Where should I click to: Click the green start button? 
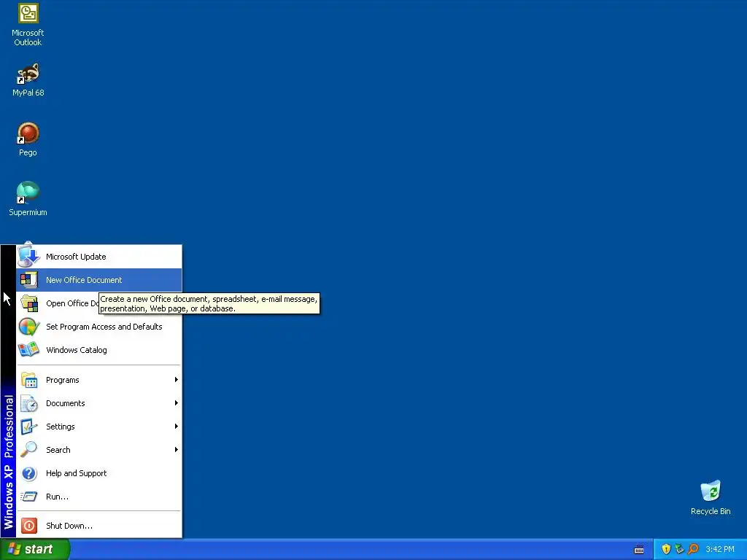34,549
